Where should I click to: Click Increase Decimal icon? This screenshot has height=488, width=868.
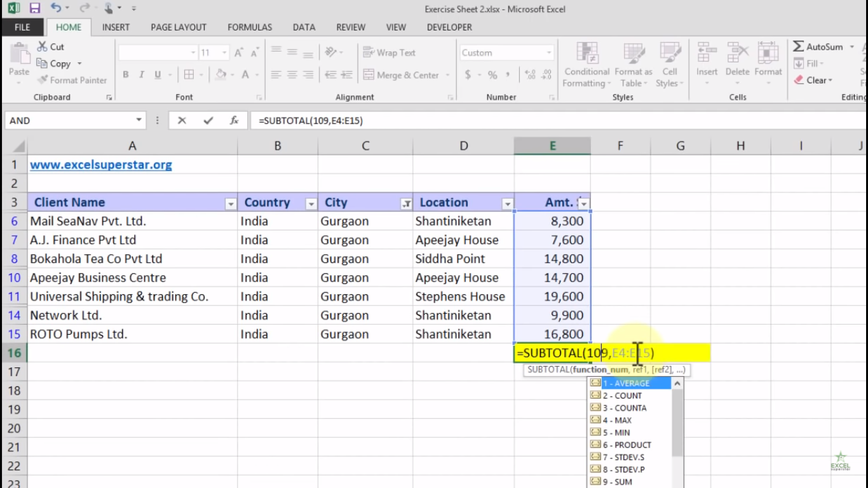pyautogui.click(x=530, y=75)
